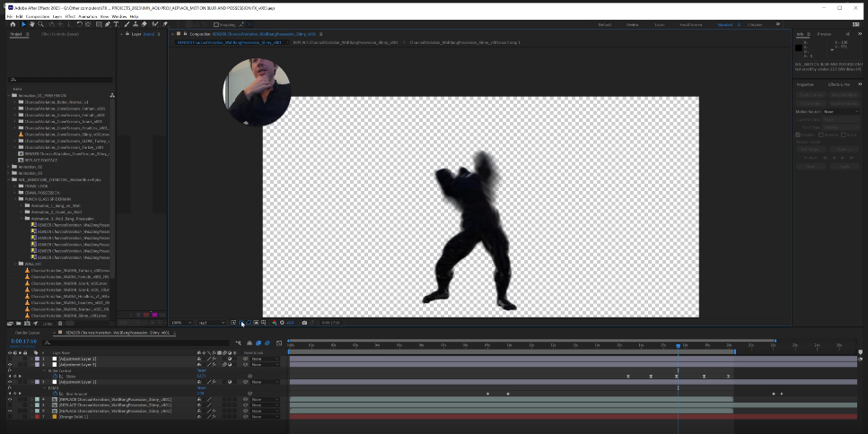Switch to the Preview panel tab
Image resolution: width=868 pixels, height=434 pixels.
pos(824,34)
